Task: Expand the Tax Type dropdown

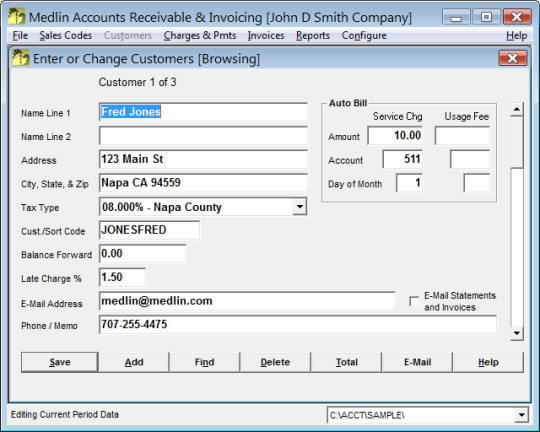Action: pyautogui.click(x=300, y=207)
